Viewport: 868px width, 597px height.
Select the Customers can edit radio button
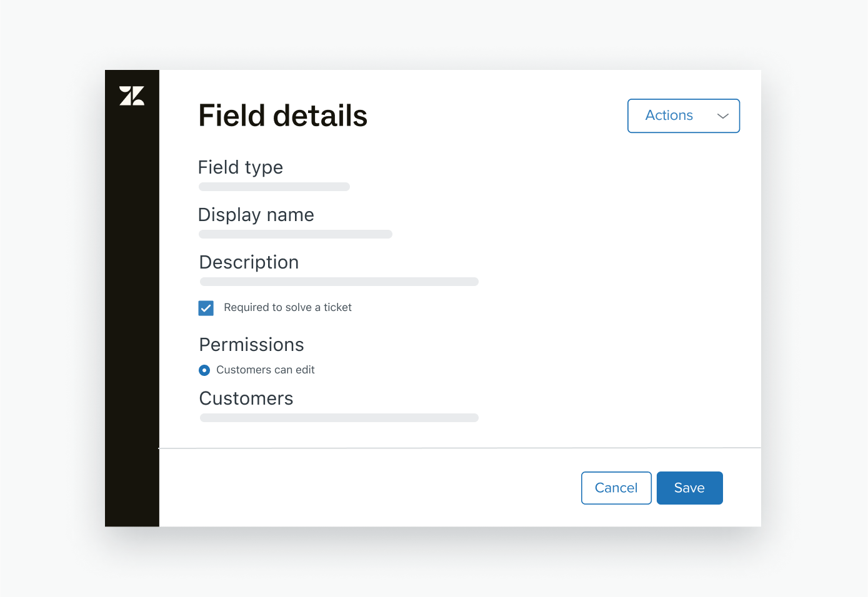(x=204, y=370)
